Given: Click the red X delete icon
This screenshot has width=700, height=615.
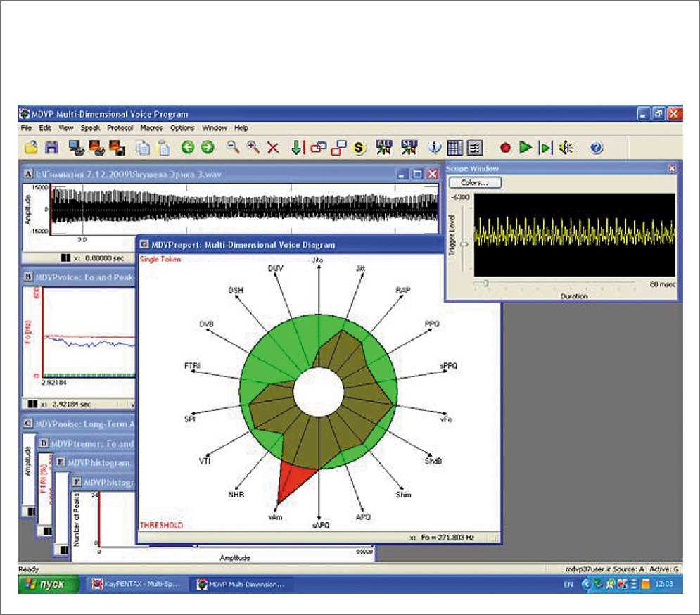Looking at the screenshot, I should pos(273,148).
